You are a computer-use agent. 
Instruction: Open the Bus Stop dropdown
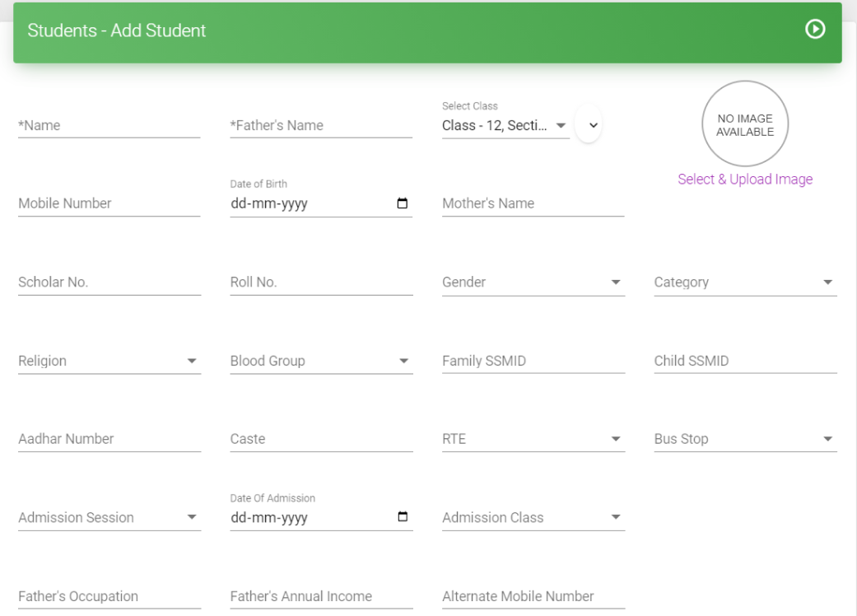tap(746, 439)
